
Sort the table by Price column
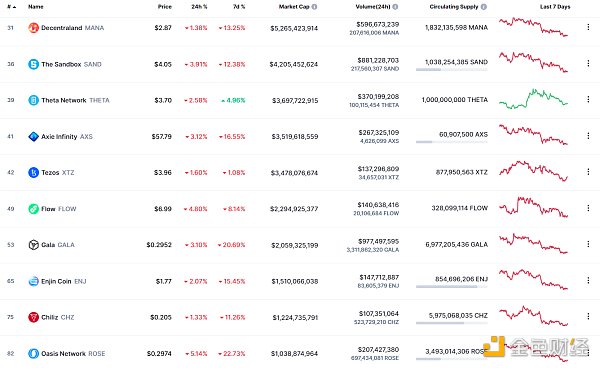pyautogui.click(x=165, y=7)
